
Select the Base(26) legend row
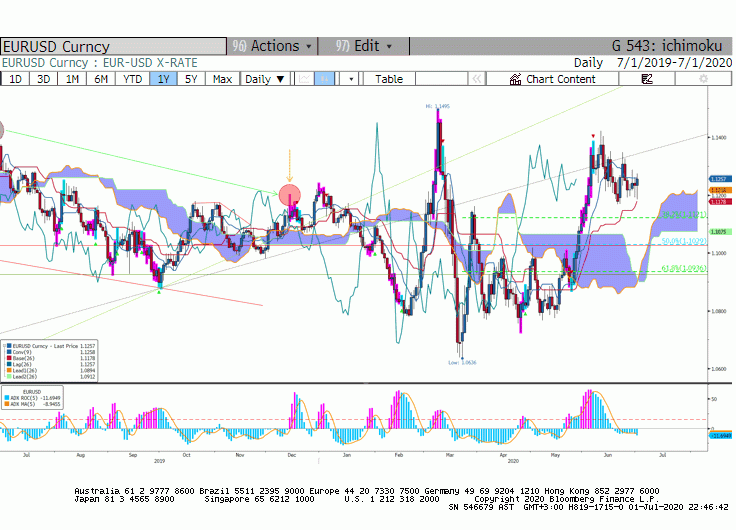tap(51, 358)
